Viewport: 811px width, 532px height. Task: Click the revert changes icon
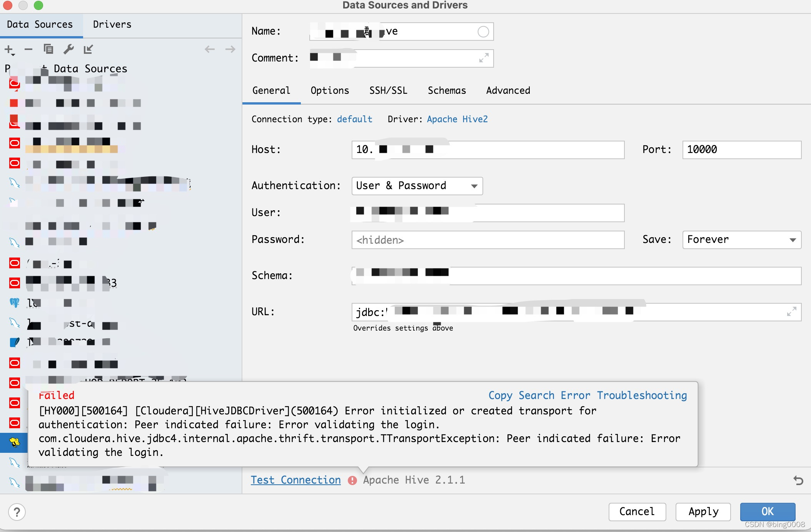coord(798,480)
